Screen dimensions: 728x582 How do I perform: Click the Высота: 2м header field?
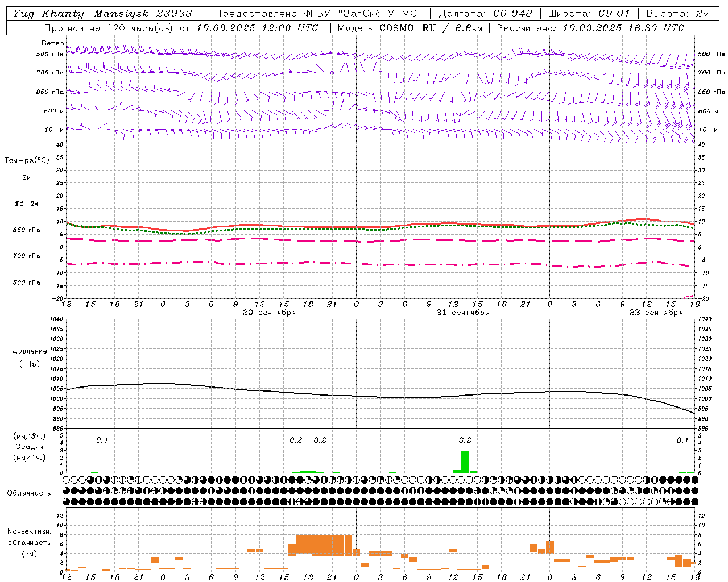(677, 14)
